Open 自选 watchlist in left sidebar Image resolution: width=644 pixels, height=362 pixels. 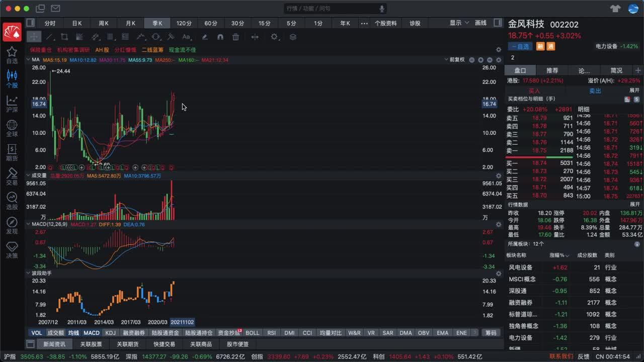point(12,55)
